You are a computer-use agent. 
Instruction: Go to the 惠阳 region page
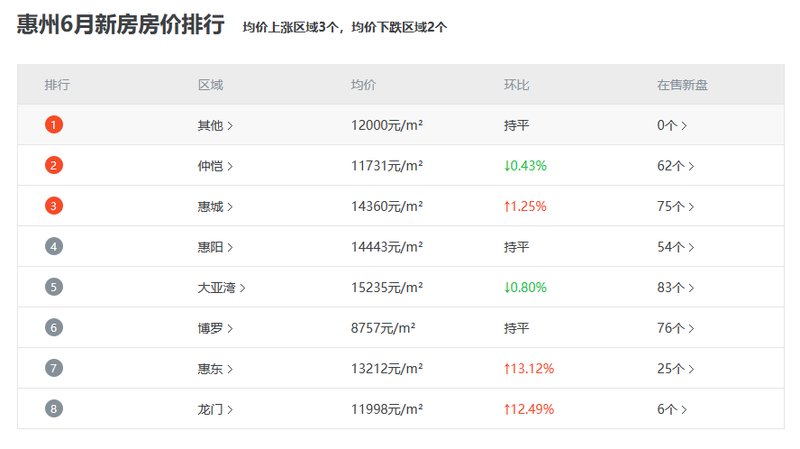click(x=214, y=247)
